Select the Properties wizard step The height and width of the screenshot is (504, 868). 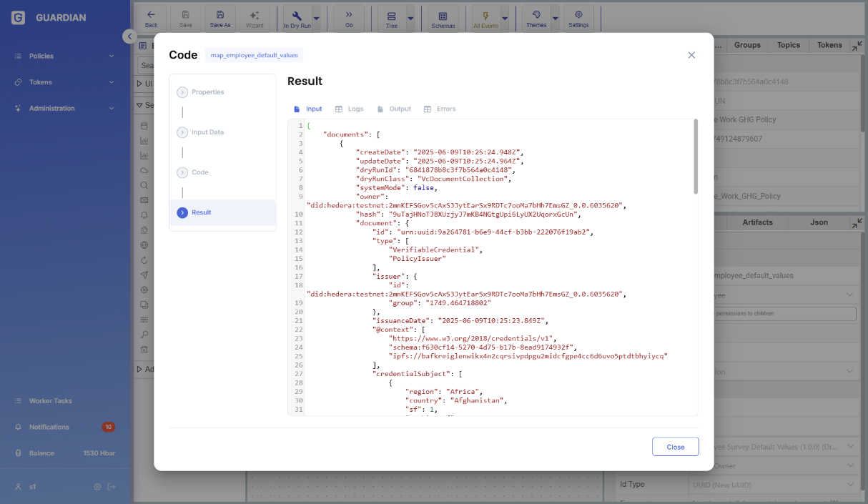(x=207, y=92)
